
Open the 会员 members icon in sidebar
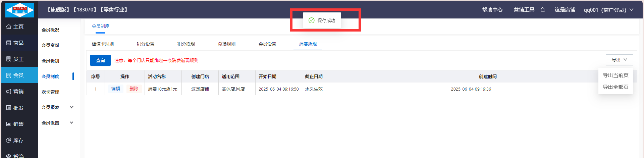(x=9, y=75)
